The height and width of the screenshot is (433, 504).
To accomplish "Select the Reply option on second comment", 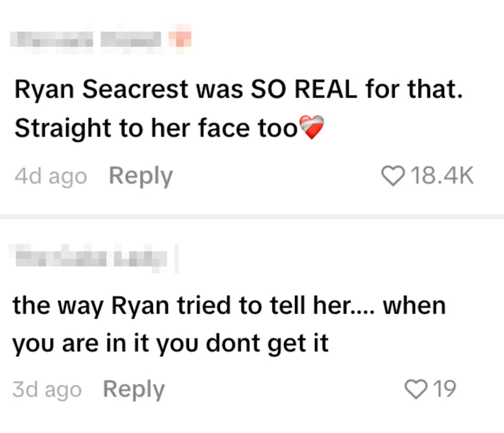I will (133, 389).
